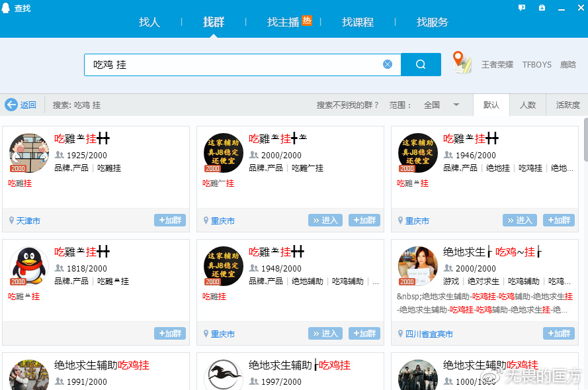This screenshot has height=390, width=588.
Task: Click the feedback speech bubble icon in title bar
Action: coord(522,7)
